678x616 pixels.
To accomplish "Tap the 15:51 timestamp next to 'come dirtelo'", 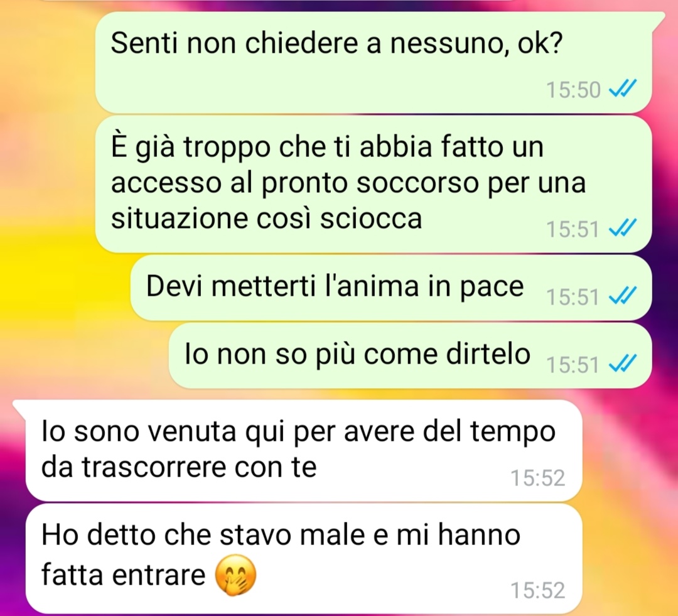I will pyautogui.click(x=573, y=364).
